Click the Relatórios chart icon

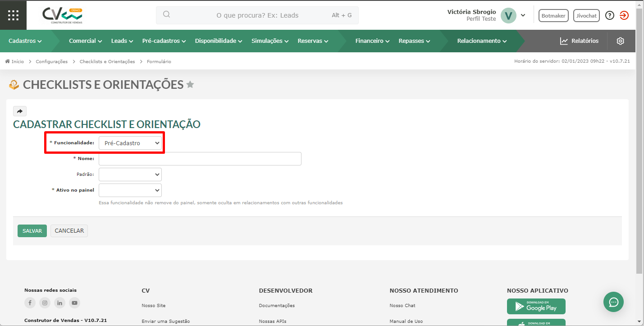coord(564,41)
